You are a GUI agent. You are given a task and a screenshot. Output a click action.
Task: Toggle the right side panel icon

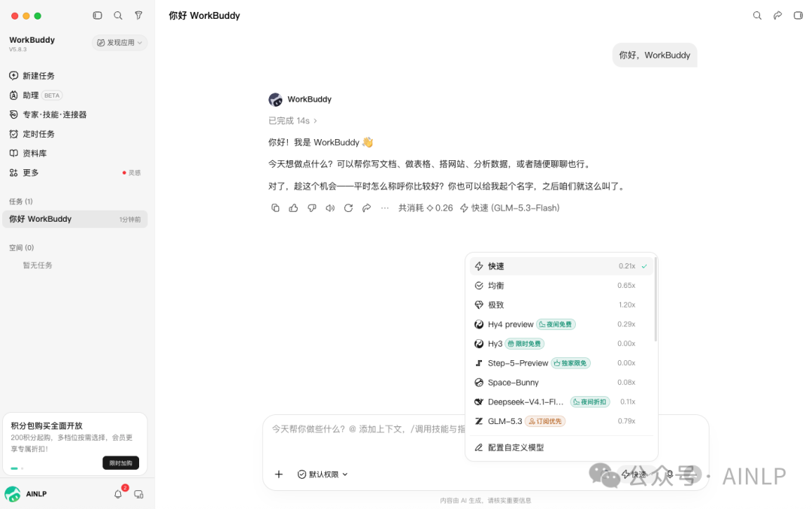798,16
